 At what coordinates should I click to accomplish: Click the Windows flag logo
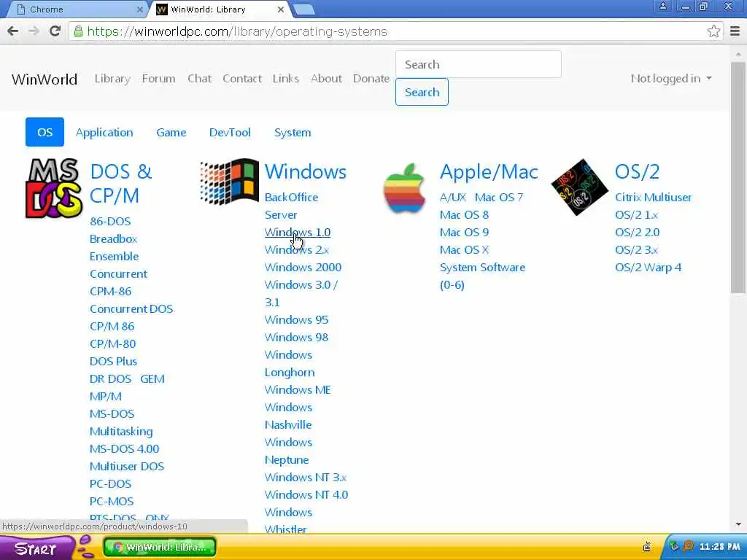tap(230, 182)
